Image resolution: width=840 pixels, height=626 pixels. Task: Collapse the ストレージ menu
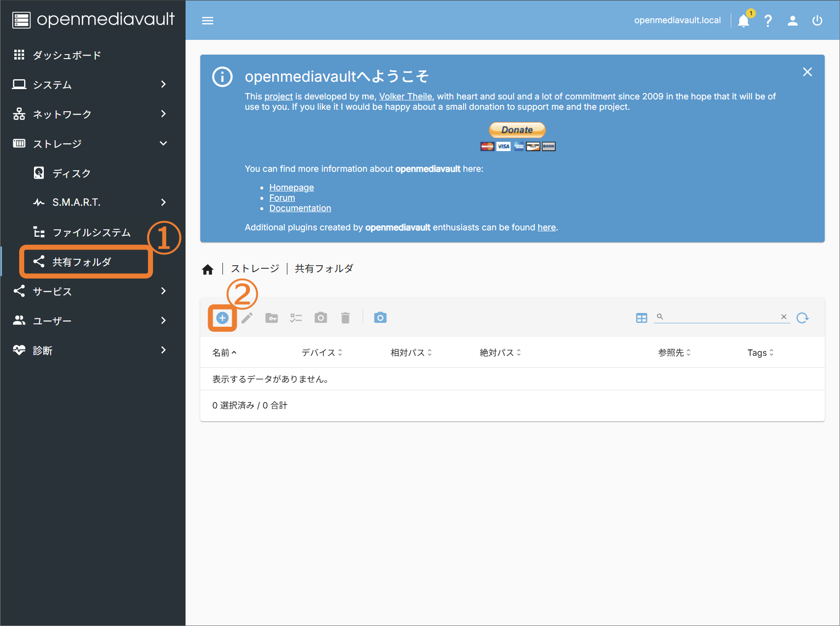[x=93, y=144]
